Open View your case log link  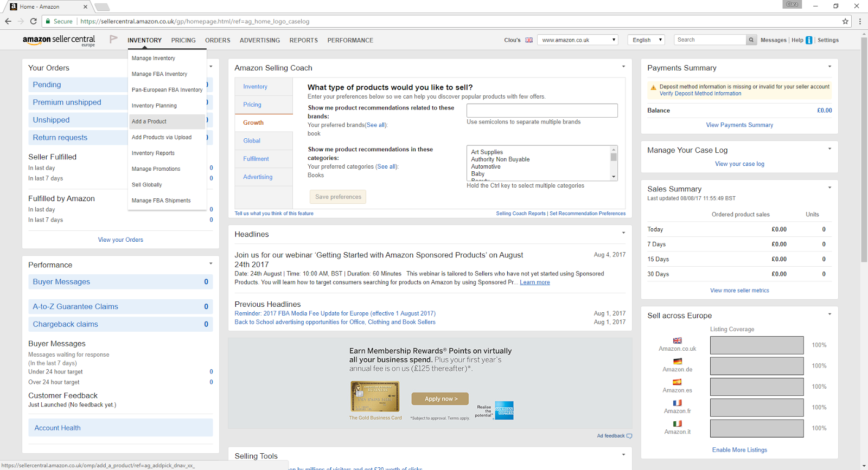tap(739, 164)
